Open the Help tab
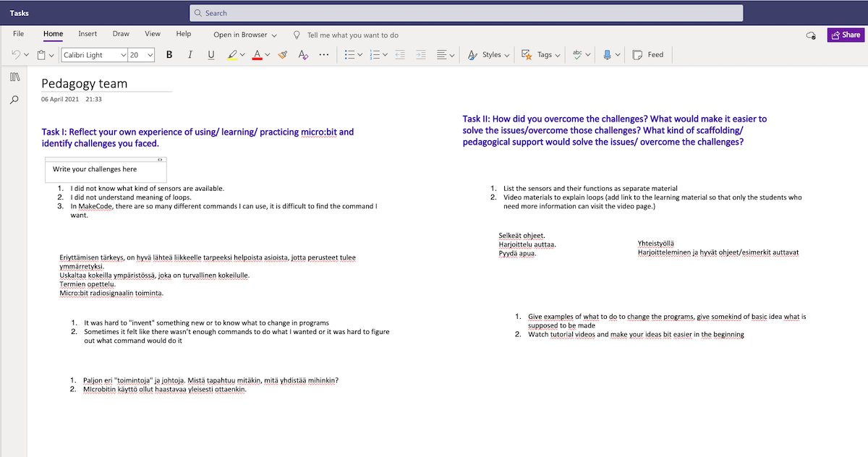The width and height of the screenshot is (868, 457). point(184,34)
